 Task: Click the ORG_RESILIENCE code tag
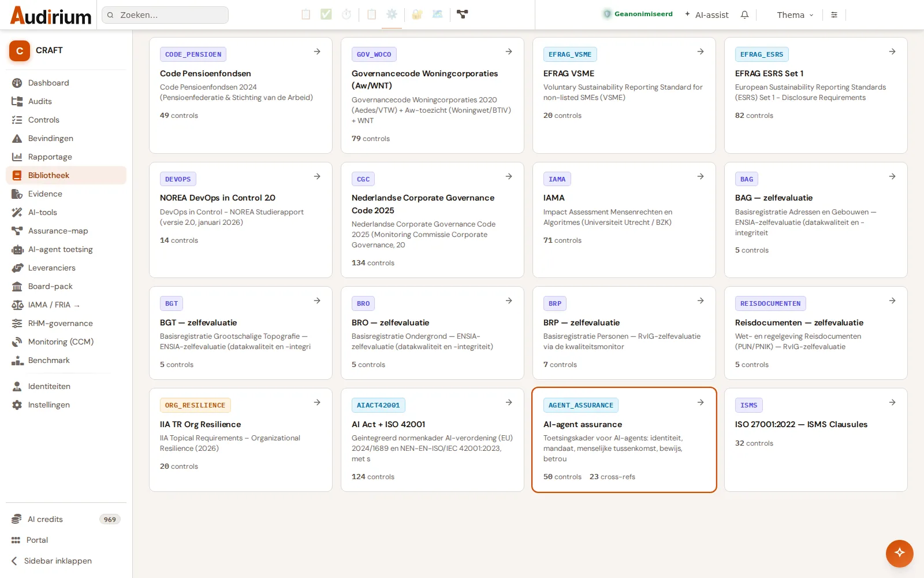(x=195, y=405)
